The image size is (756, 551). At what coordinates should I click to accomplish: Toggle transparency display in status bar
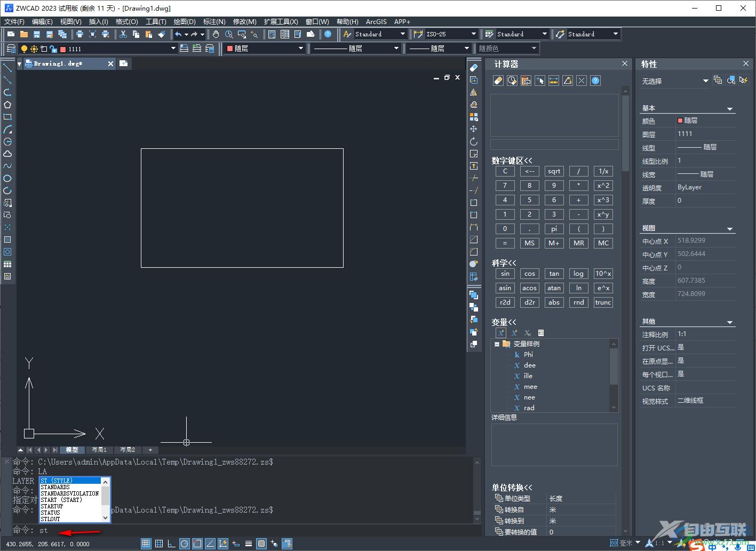click(261, 544)
